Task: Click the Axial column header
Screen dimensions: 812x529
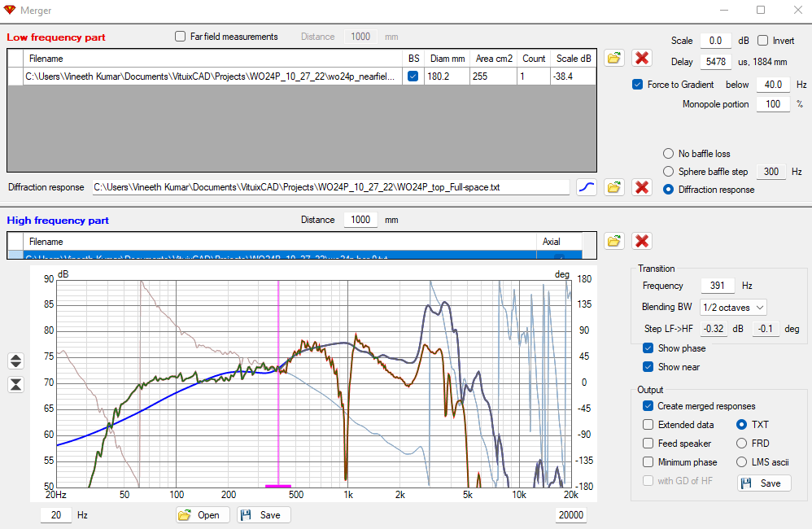Action: 559,242
